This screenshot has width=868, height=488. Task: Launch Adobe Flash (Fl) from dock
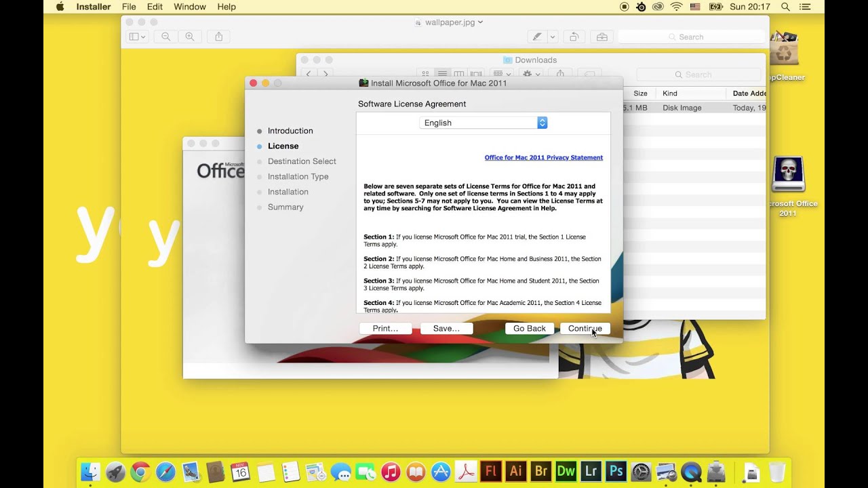(491, 470)
